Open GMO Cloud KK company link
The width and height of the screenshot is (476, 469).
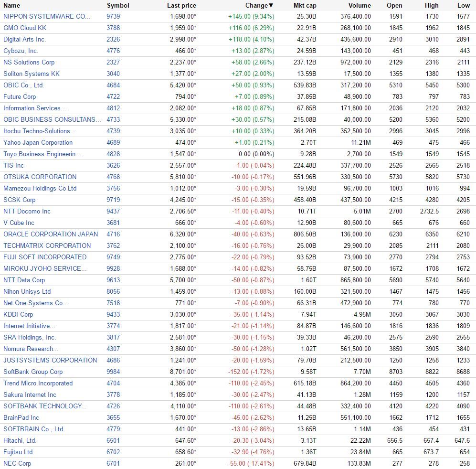[x=25, y=28]
